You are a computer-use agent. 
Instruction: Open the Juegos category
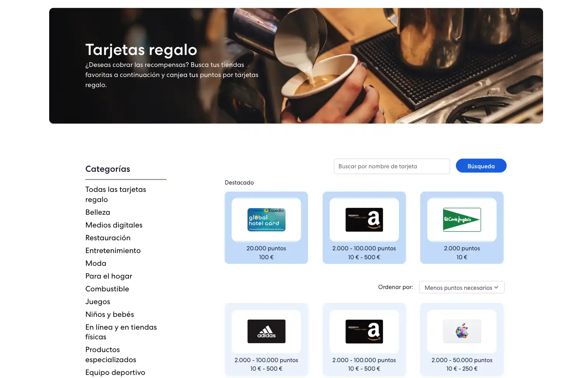click(x=98, y=302)
